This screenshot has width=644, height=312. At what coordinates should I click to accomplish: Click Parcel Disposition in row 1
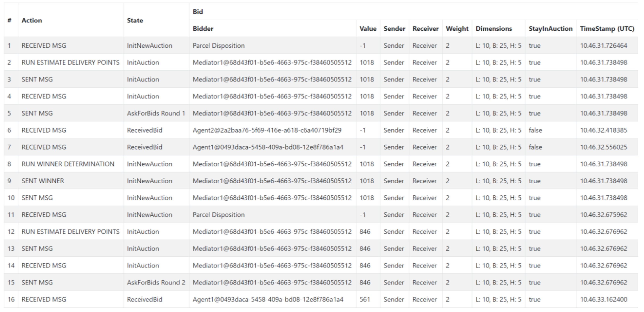[x=219, y=46]
